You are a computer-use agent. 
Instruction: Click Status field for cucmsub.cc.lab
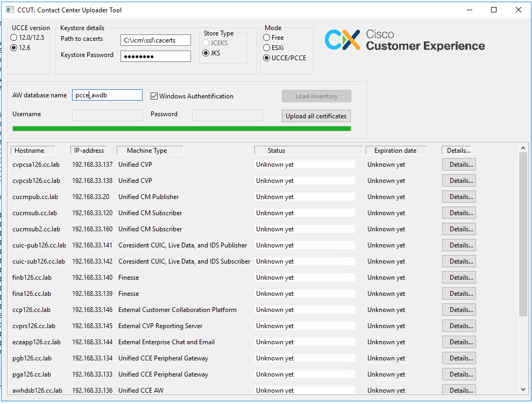coord(304,213)
